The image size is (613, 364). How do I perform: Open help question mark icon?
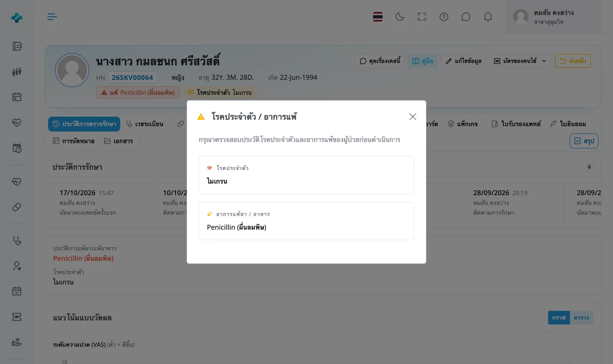click(x=444, y=17)
